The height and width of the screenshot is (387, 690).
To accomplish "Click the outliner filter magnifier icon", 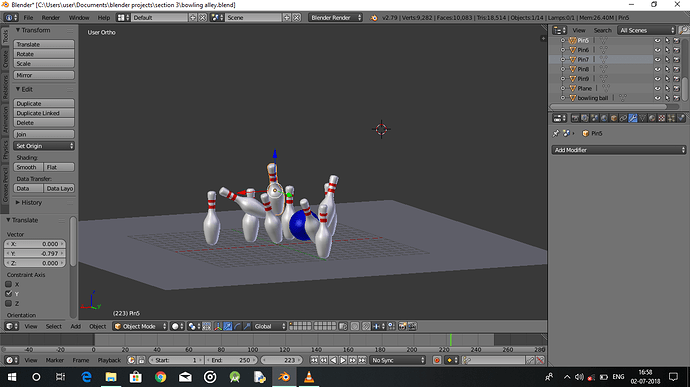I will [683, 30].
